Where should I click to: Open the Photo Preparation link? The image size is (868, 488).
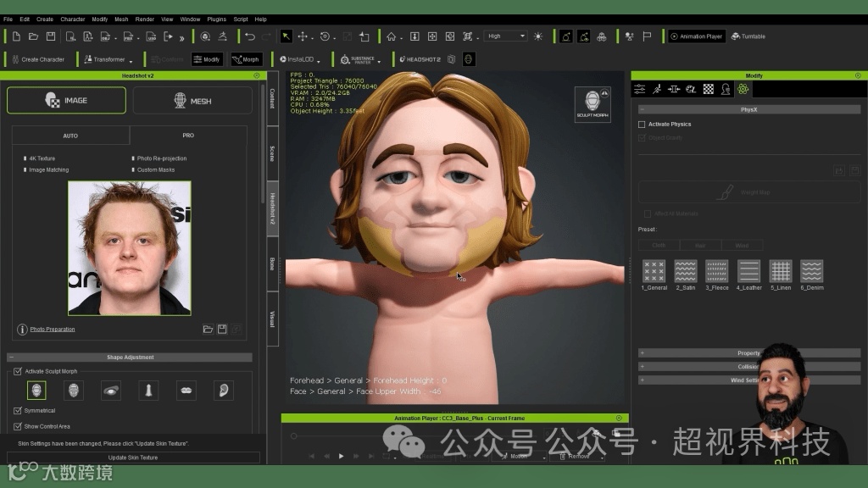53,330
